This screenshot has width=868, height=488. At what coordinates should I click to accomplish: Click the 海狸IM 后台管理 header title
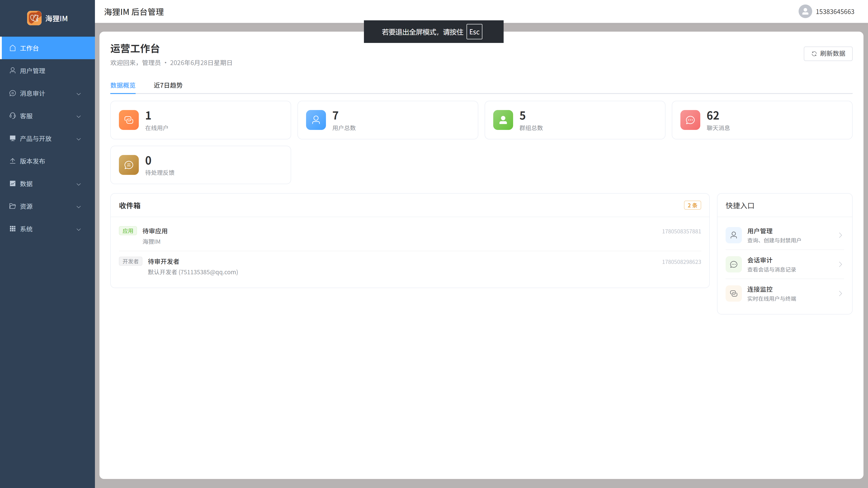[134, 12]
